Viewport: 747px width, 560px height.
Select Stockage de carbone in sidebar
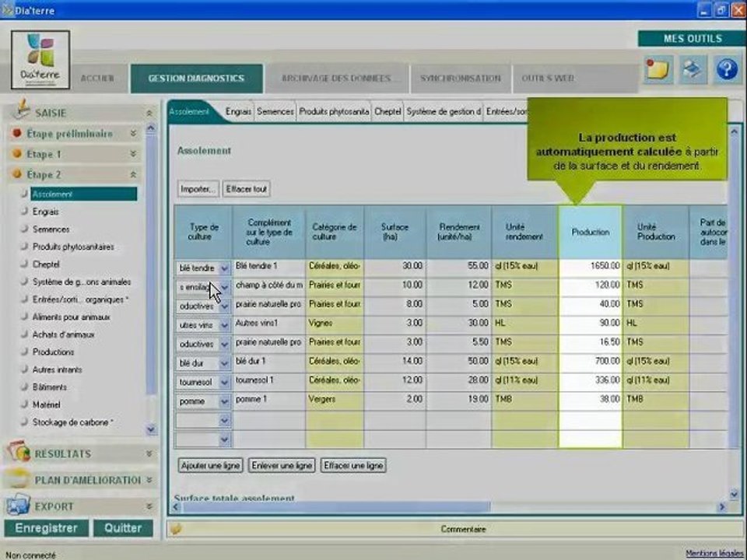click(x=73, y=422)
